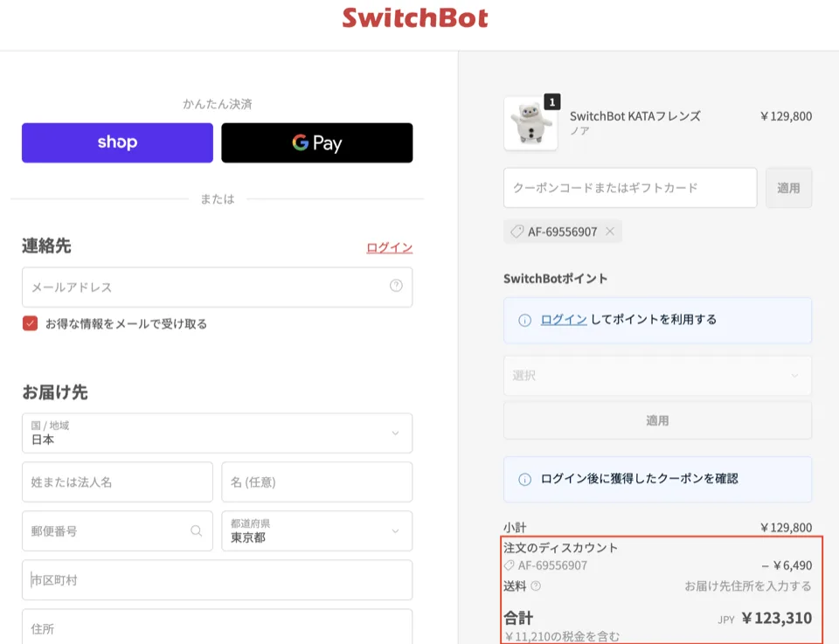The image size is (839, 644).
Task: Click the −¥6,490 discount amount
Action: coord(787,565)
